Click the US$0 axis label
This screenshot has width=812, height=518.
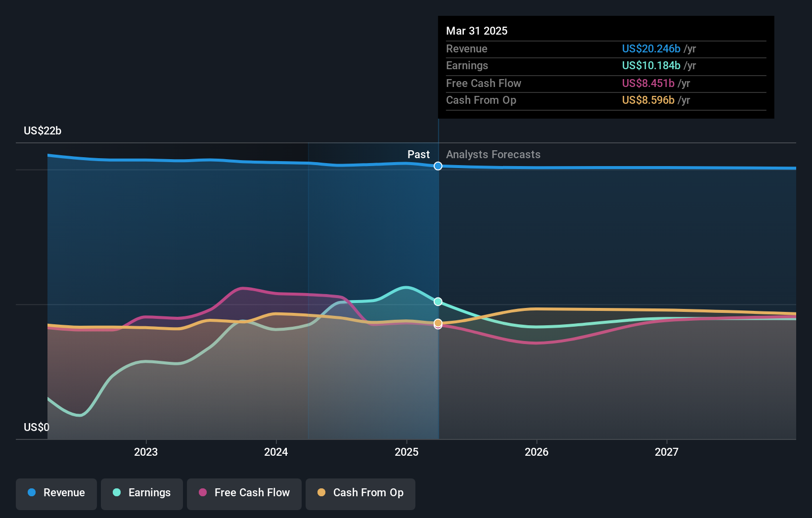(x=37, y=427)
